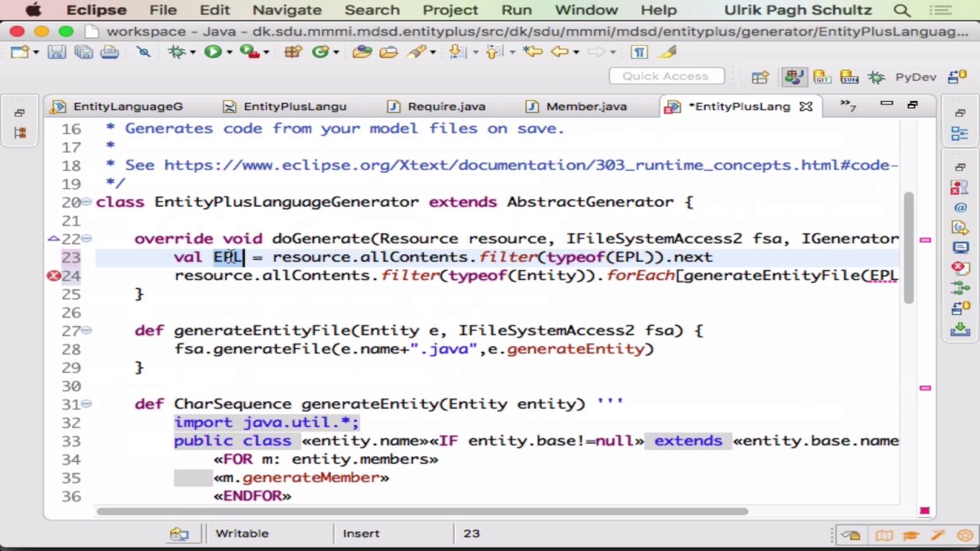Click the error marker on line 24
Image resolution: width=980 pixels, height=551 pixels.
point(54,275)
